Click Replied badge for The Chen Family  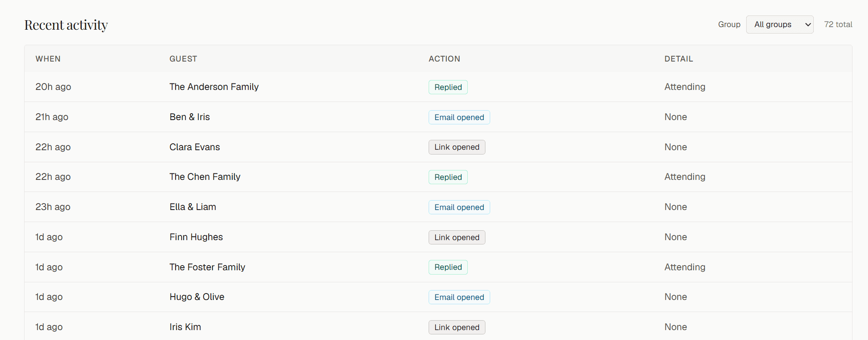coord(448,177)
